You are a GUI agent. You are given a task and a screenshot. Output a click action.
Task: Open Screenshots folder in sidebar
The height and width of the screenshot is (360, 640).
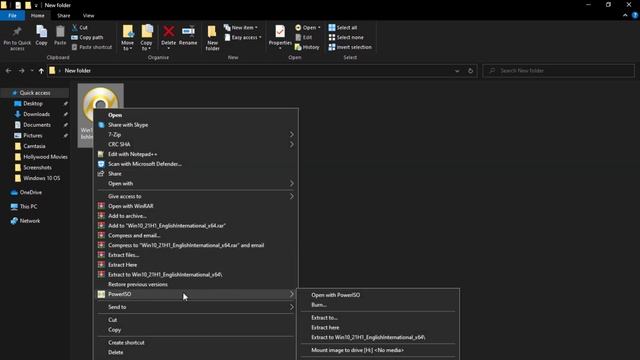[37, 167]
